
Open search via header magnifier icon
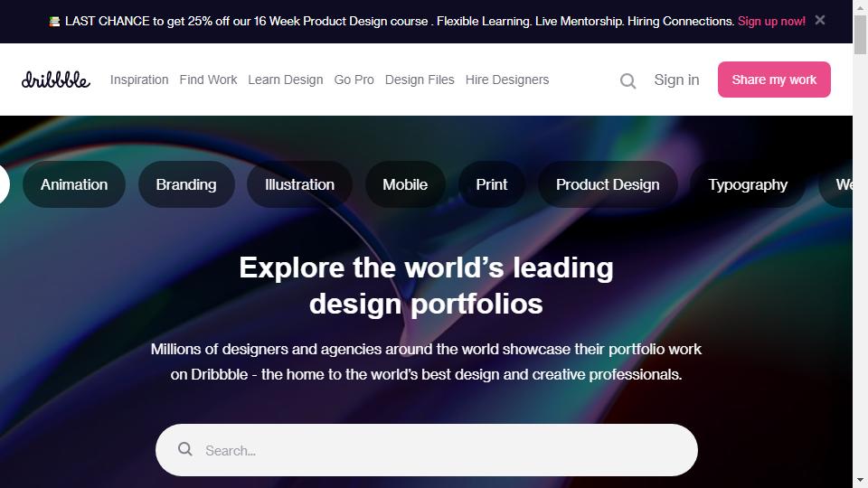[627, 80]
